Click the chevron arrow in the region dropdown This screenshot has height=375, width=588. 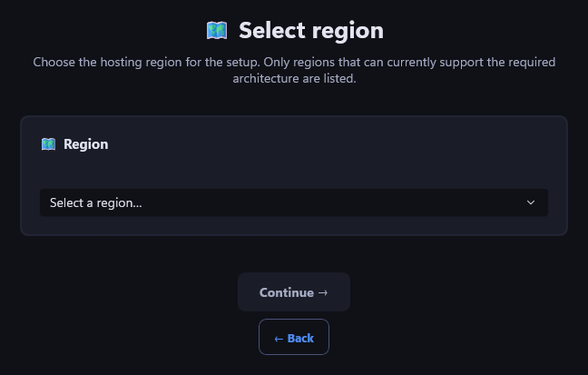[x=531, y=202]
